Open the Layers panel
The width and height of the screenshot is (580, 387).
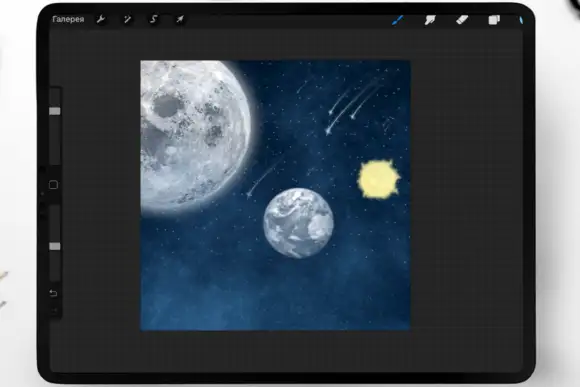pyautogui.click(x=494, y=20)
